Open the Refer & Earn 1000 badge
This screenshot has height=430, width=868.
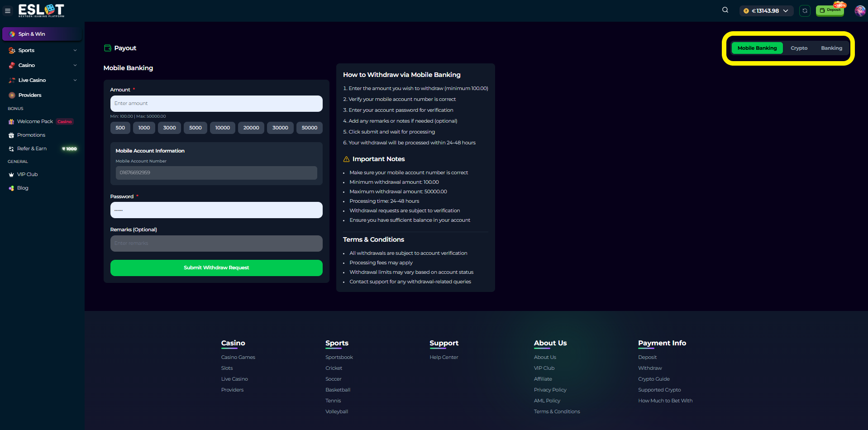coord(70,148)
